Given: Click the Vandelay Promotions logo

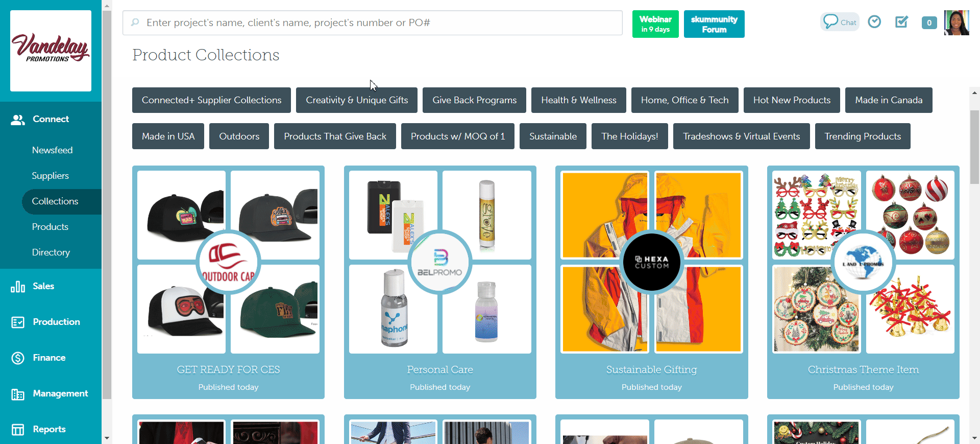Looking at the screenshot, I should (51, 51).
